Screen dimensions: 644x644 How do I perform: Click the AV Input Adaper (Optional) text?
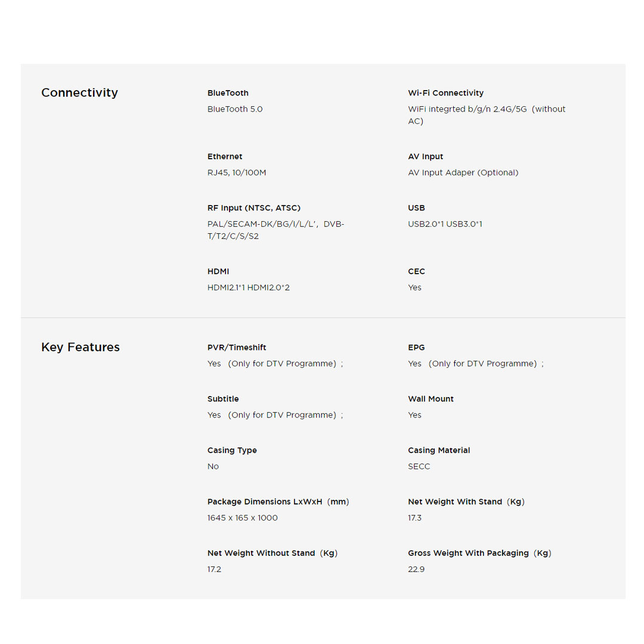pyautogui.click(x=463, y=172)
